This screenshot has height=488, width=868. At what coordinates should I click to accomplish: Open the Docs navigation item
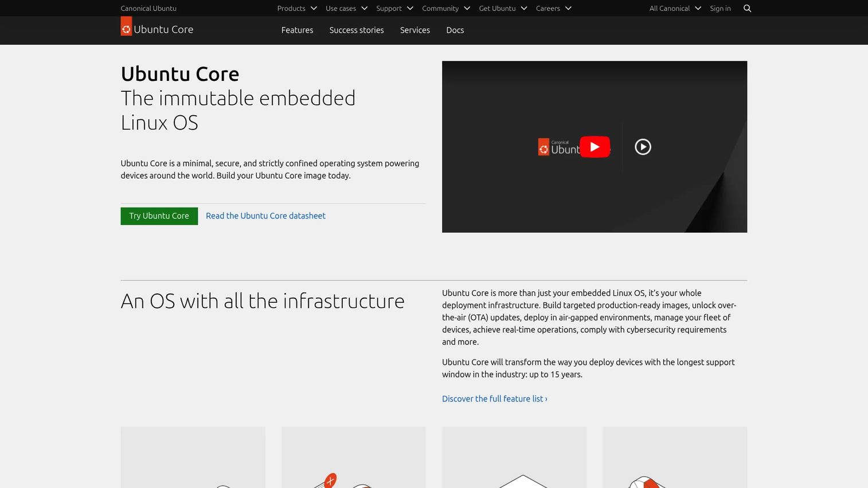pyautogui.click(x=455, y=30)
